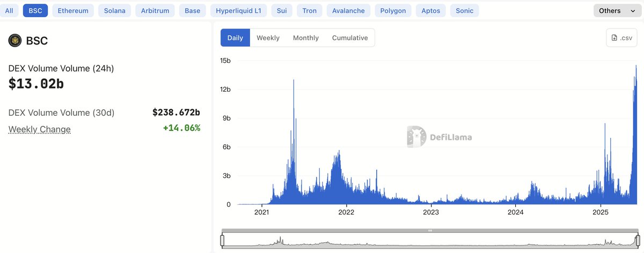
Task: Click the 2025 x-axis label
Action: click(601, 212)
